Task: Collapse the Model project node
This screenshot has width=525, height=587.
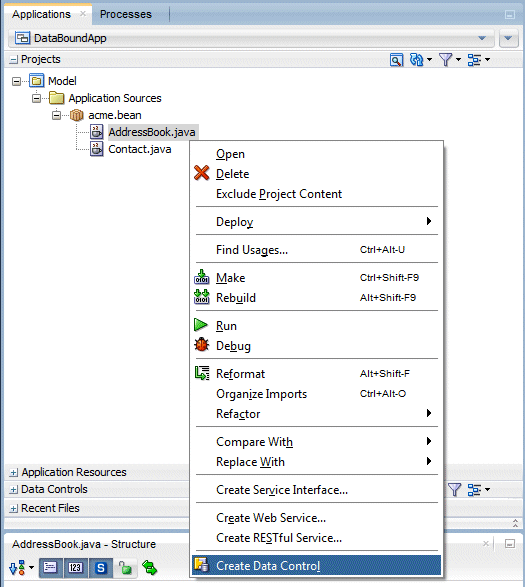Action: coord(16,81)
